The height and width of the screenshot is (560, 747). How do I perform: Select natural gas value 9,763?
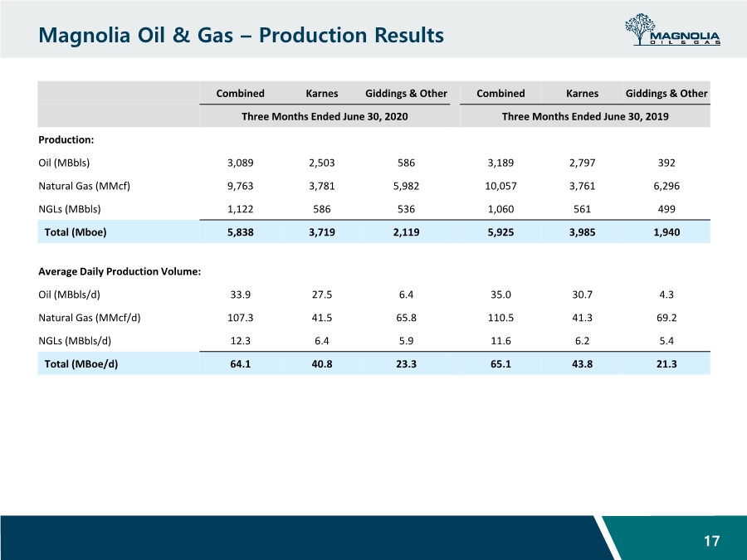point(240,186)
